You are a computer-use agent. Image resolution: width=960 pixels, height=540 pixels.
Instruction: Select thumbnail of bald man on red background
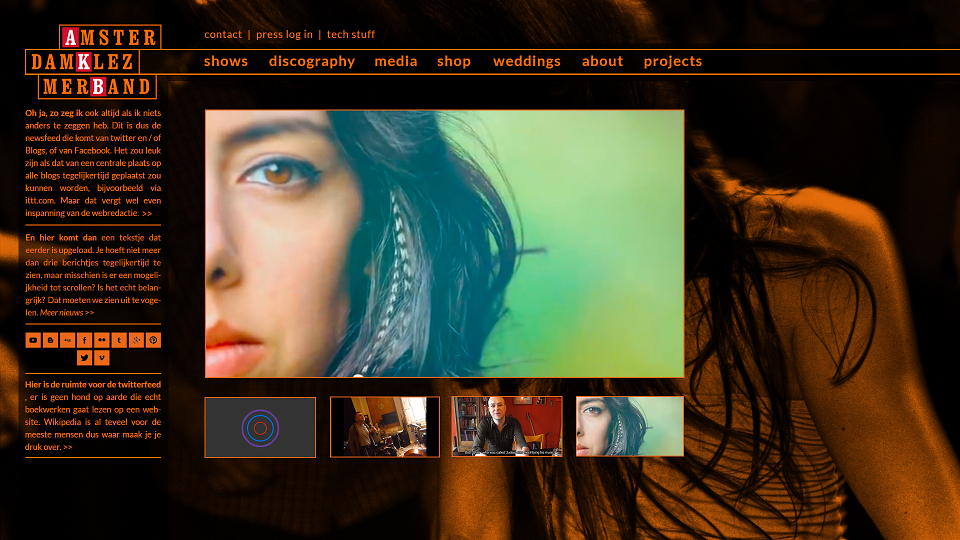pos(507,426)
